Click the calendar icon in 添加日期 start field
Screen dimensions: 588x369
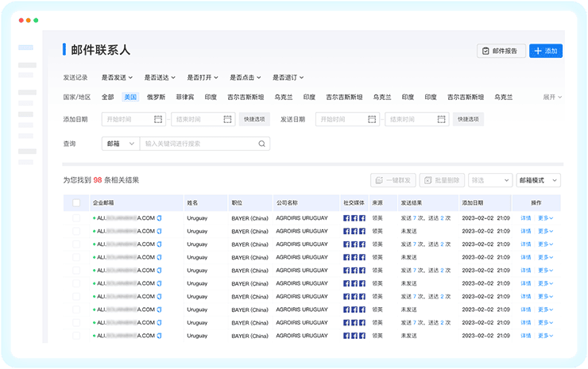158,119
